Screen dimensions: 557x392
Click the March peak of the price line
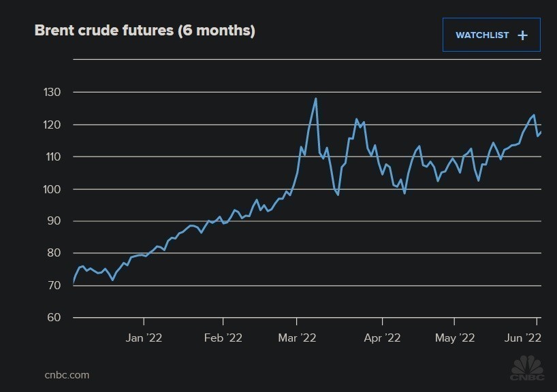[x=316, y=99]
